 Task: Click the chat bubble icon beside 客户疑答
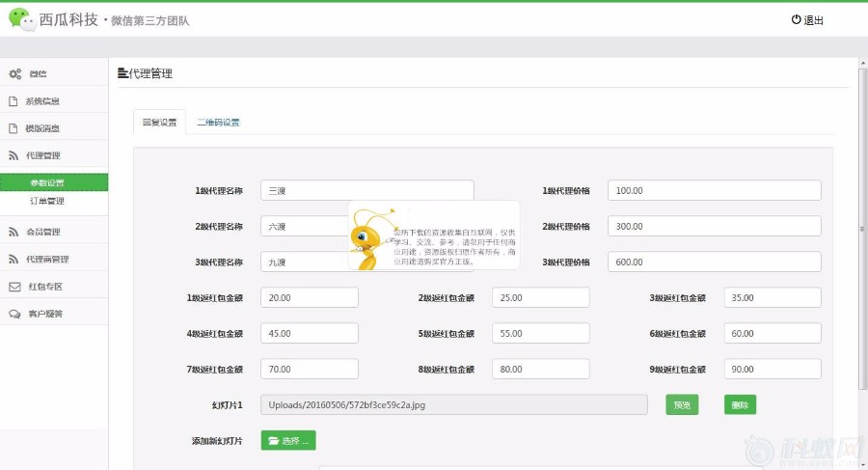click(14, 314)
